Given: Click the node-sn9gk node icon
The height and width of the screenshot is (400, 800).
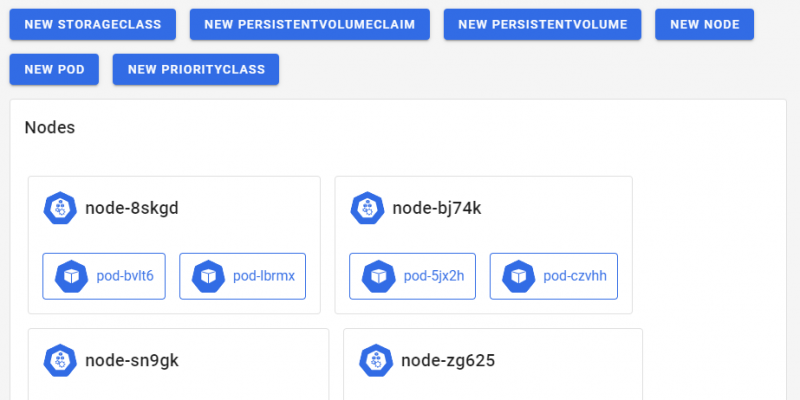Looking at the screenshot, I should point(61,360).
